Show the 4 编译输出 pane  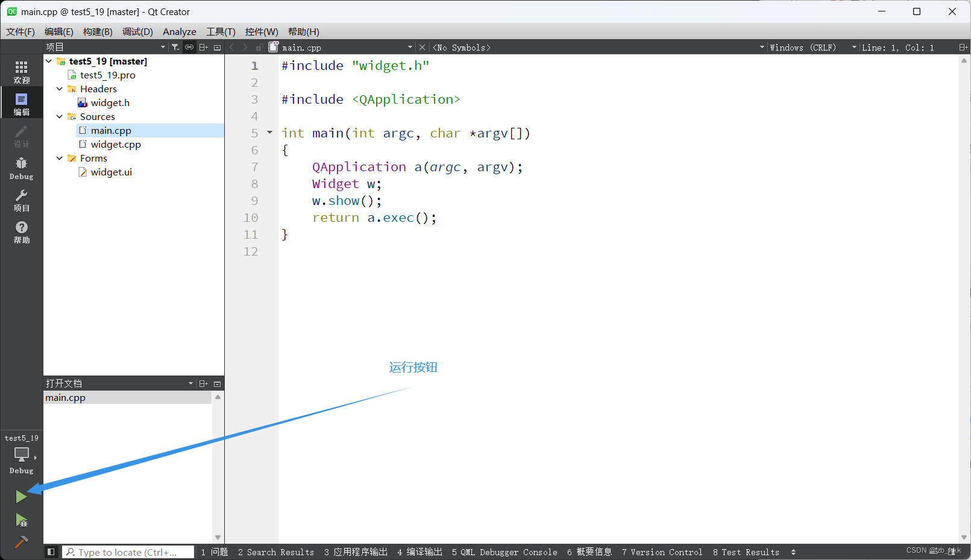(420, 552)
